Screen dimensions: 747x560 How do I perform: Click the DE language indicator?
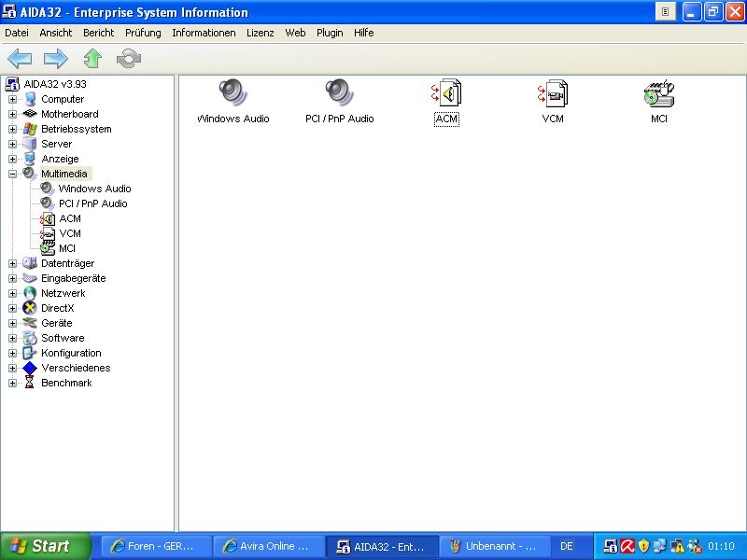click(567, 546)
